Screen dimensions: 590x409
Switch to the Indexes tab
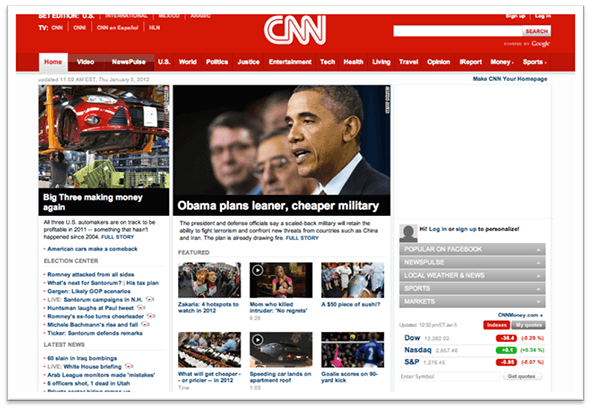point(496,325)
